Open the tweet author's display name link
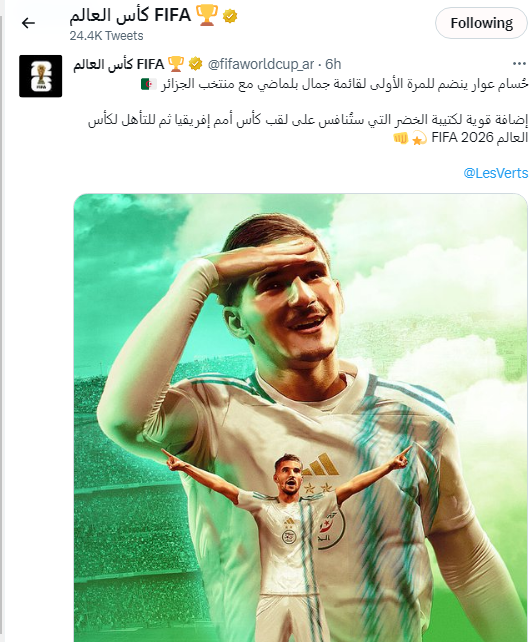Viewport: 532px width, 642px height. coord(119,64)
